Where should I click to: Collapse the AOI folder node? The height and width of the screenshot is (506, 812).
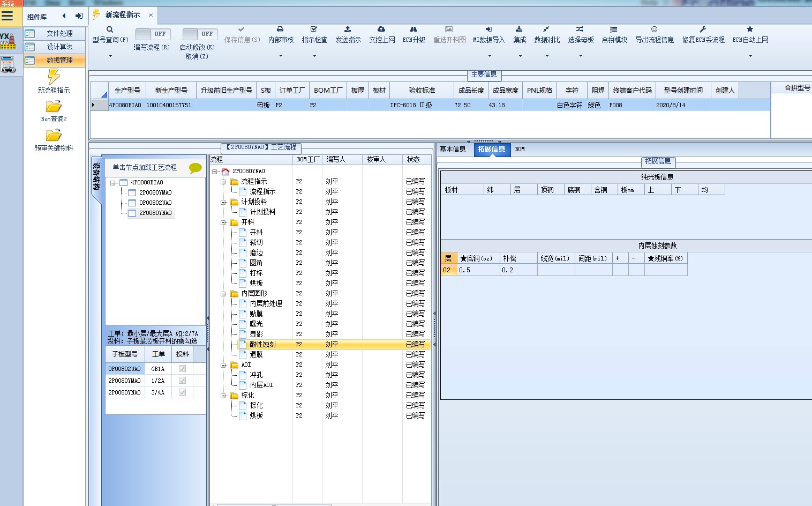click(223, 365)
